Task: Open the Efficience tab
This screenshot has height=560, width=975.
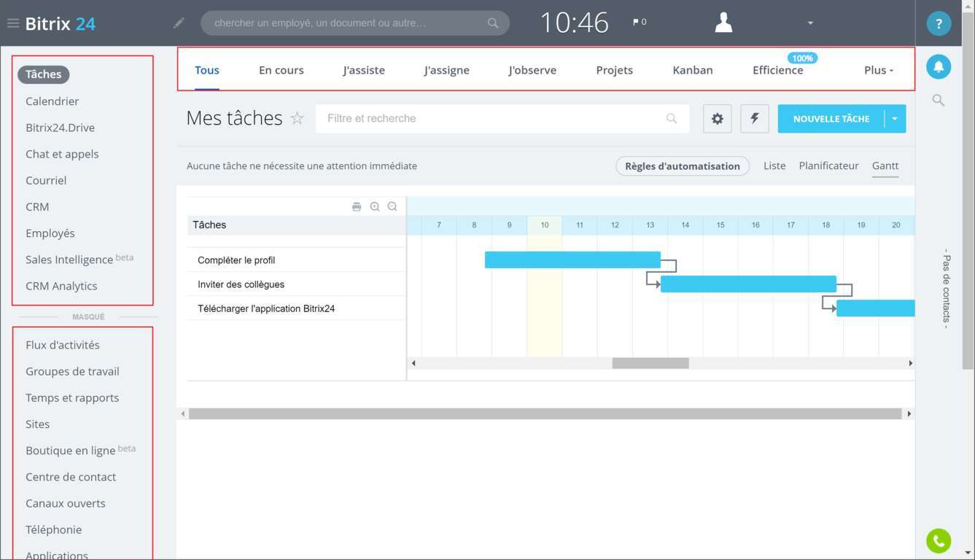Action: coord(778,70)
